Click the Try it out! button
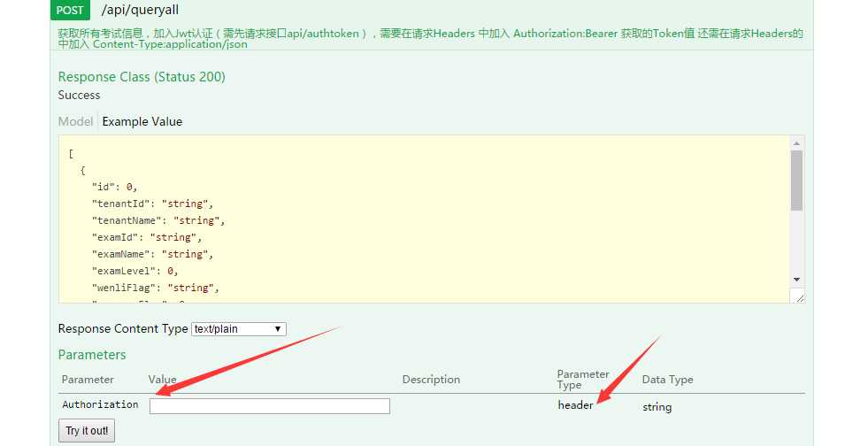 [87, 430]
